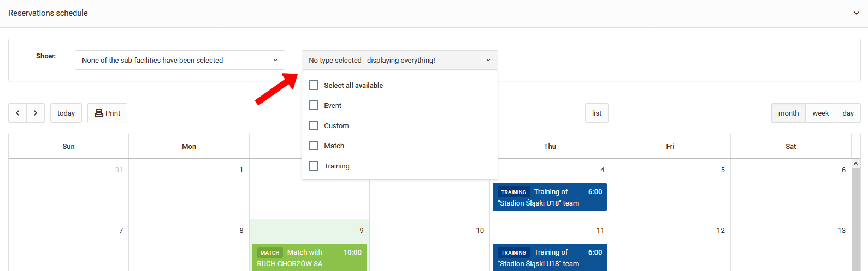This screenshot has width=868, height=271.
Task: Go to previous month using left arrow
Action: tap(17, 113)
